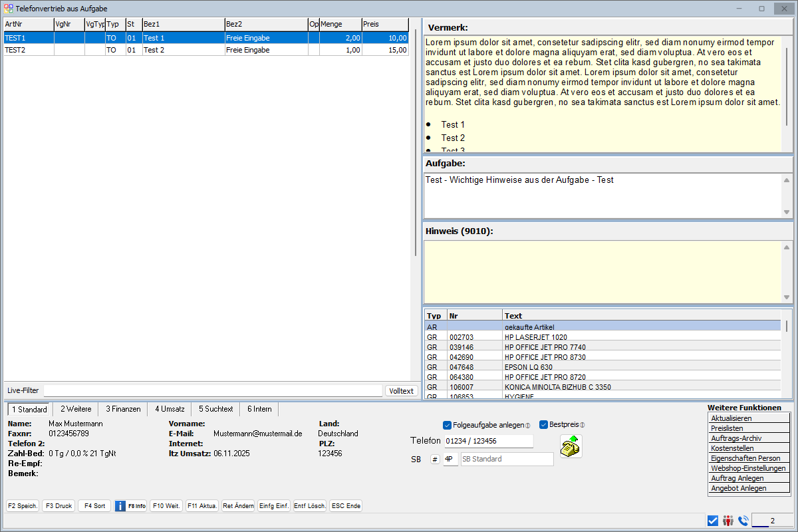The height and width of the screenshot is (532, 798).
Task: Click into the Live-Filter input field
Action: click(x=213, y=391)
